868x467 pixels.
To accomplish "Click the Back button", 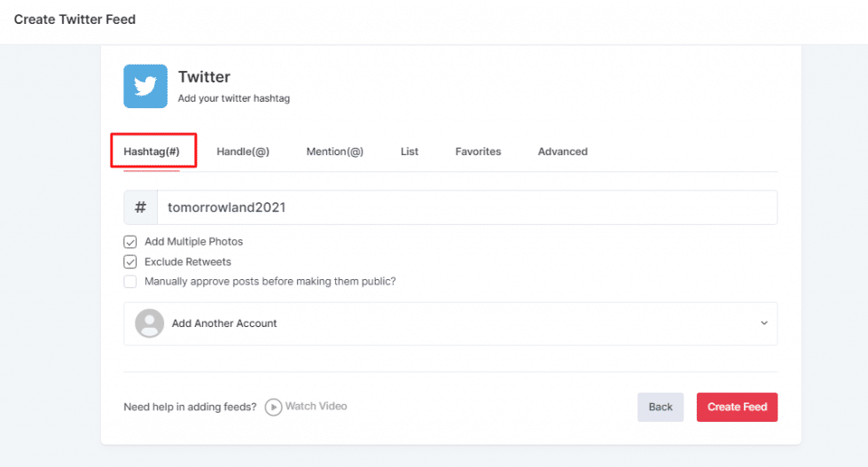I will point(661,407).
